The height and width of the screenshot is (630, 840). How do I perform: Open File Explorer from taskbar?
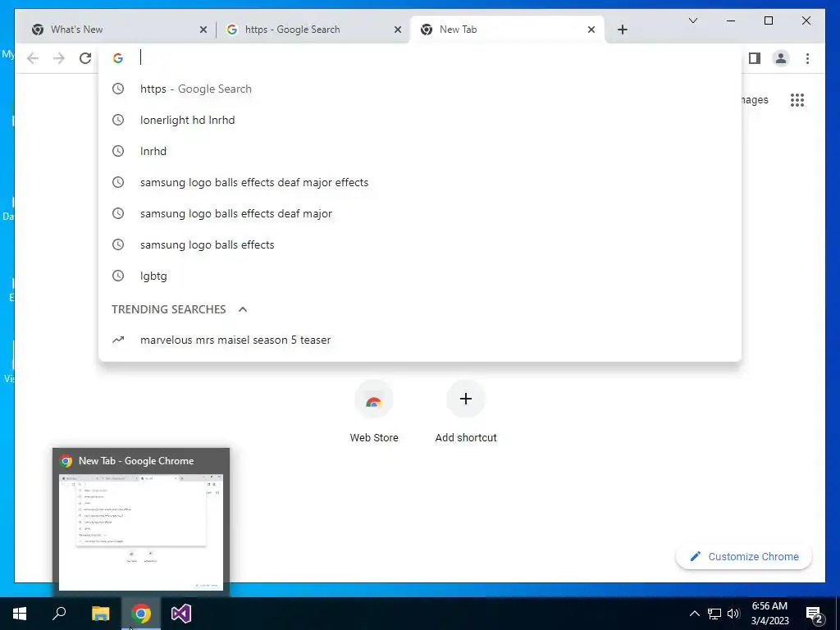100,614
